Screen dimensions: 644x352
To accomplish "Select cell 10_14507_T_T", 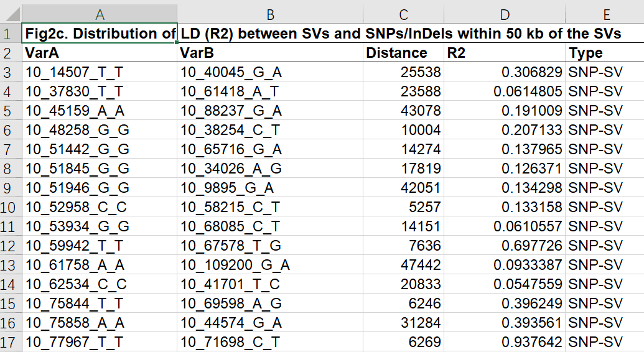I will (100, 72).
